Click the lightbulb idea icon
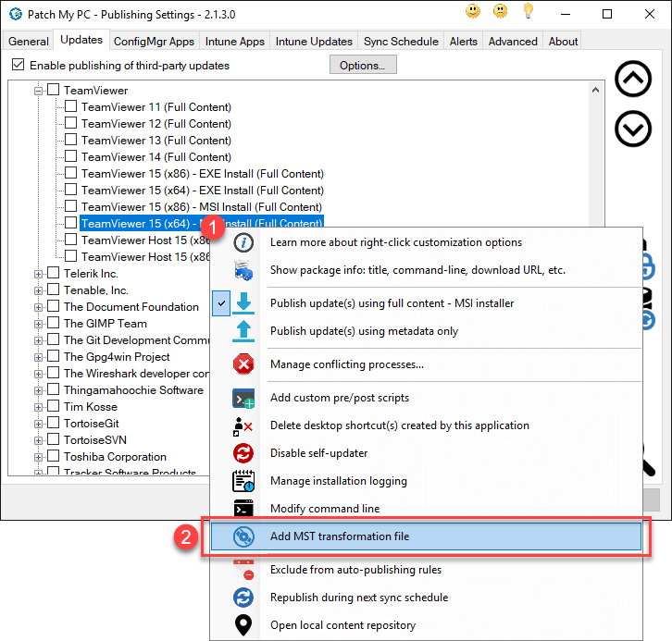672x641 pixels. tap(528, 11)
